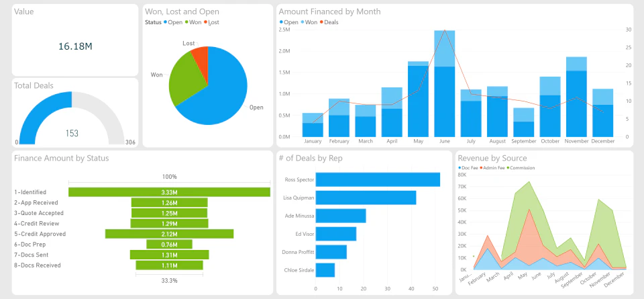The image size is (644, 299).
Task: Click the 8-Docs Received funnel bar
Action: tap(169, 265)
